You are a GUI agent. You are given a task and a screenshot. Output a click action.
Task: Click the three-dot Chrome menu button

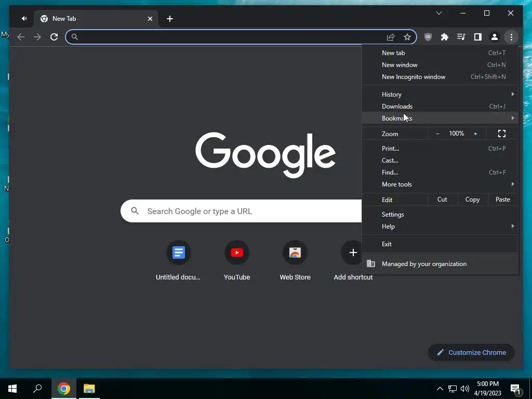click(511, 37)
